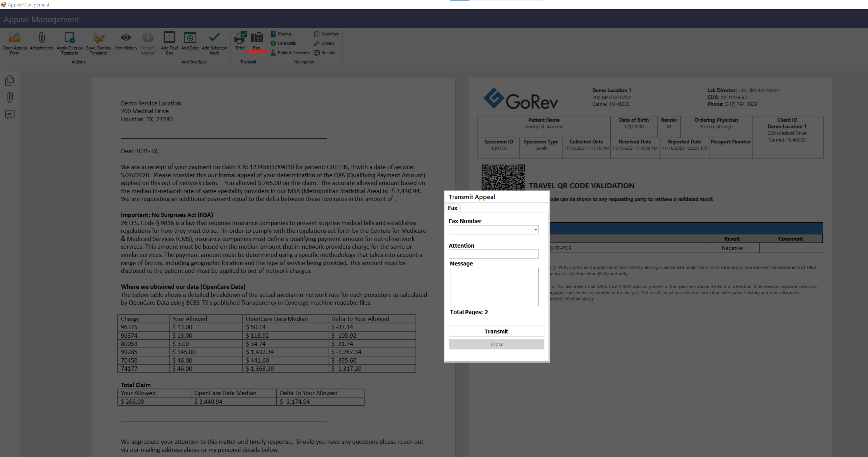Expand the Fax Number dropdown arrow
Screen dimensions: 868x457
click(x=535, y=230)
